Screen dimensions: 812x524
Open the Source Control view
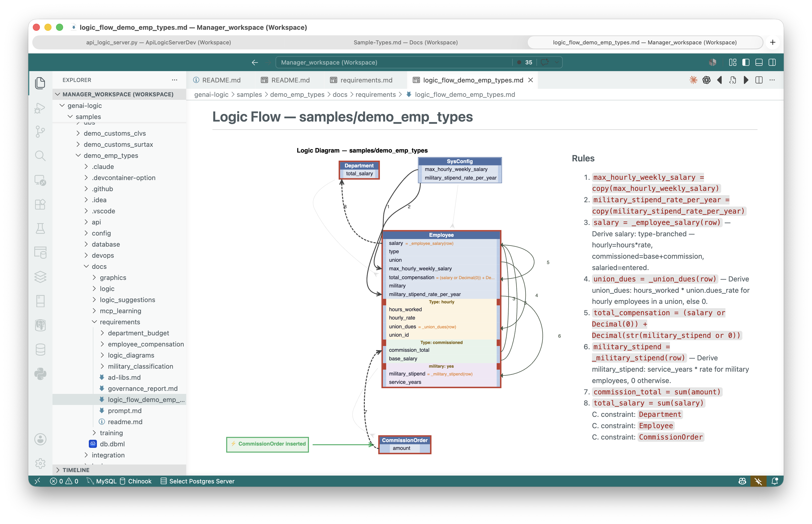tap(40, 132)
